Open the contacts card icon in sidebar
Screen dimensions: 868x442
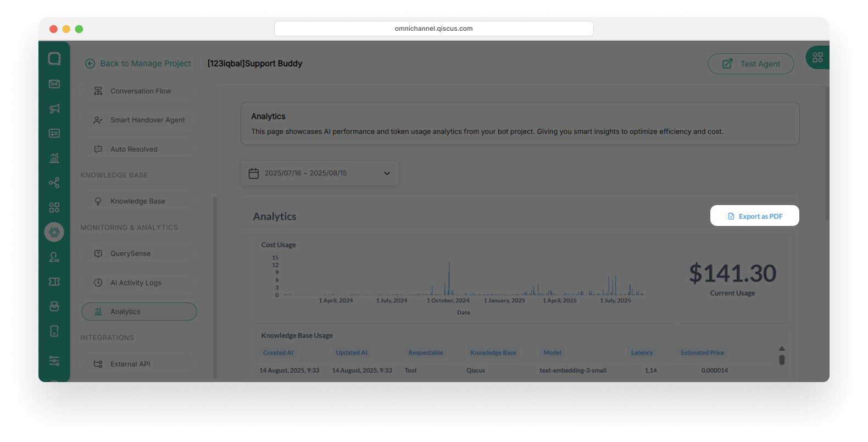(x=54, y=134)
